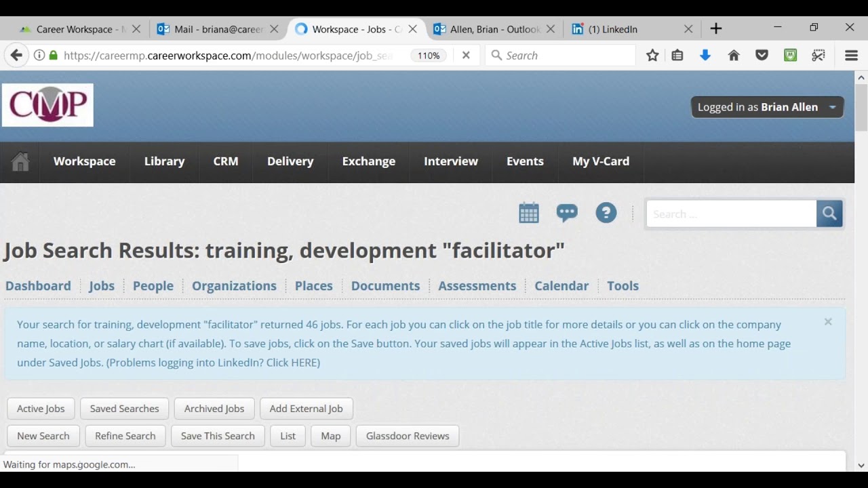Click Refine Search button
This screenshot has width=868, height=488.
125,436
